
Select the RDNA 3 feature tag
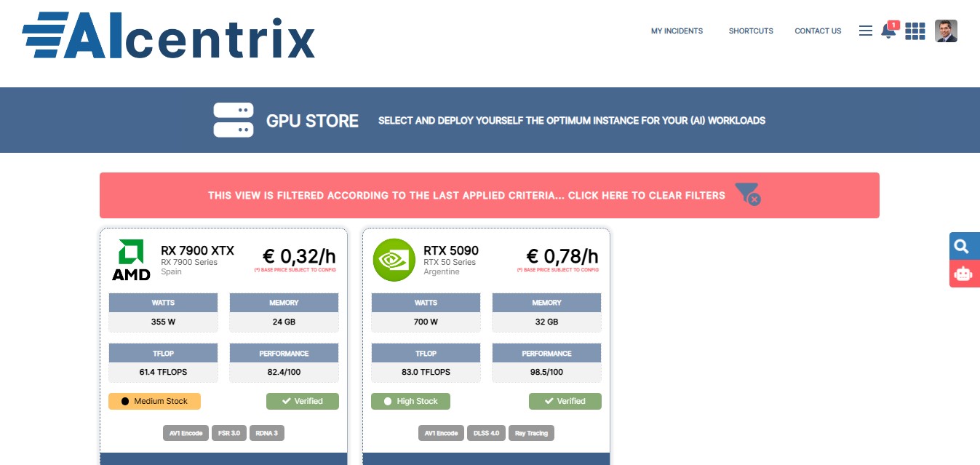pos(267,433)
